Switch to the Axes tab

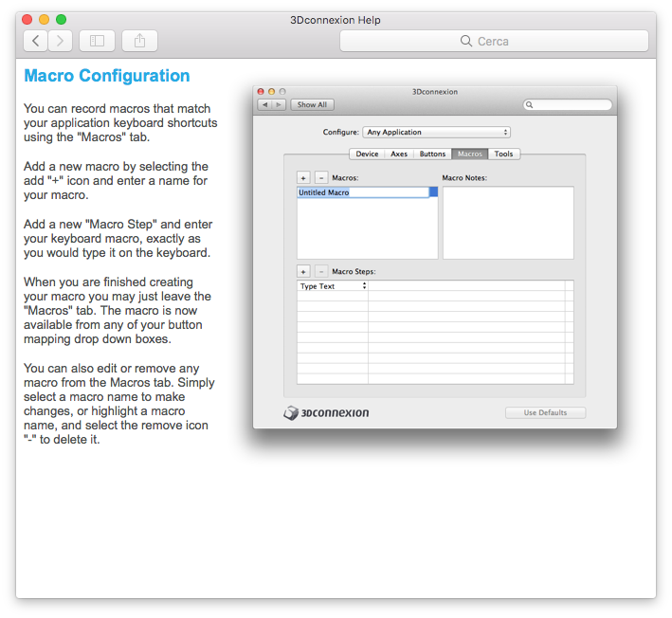(399, 154)
